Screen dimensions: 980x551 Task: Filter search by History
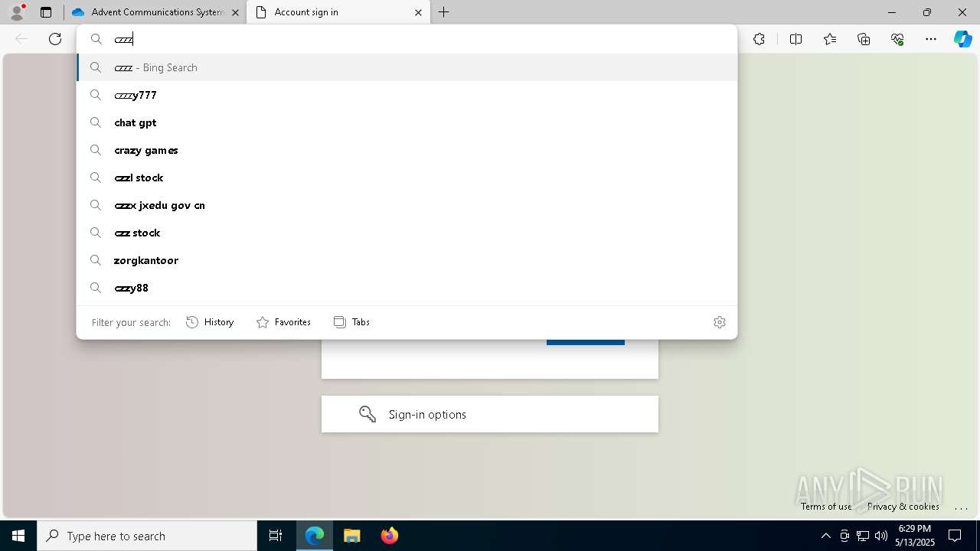pyautogui.click(x=210, y=322)
